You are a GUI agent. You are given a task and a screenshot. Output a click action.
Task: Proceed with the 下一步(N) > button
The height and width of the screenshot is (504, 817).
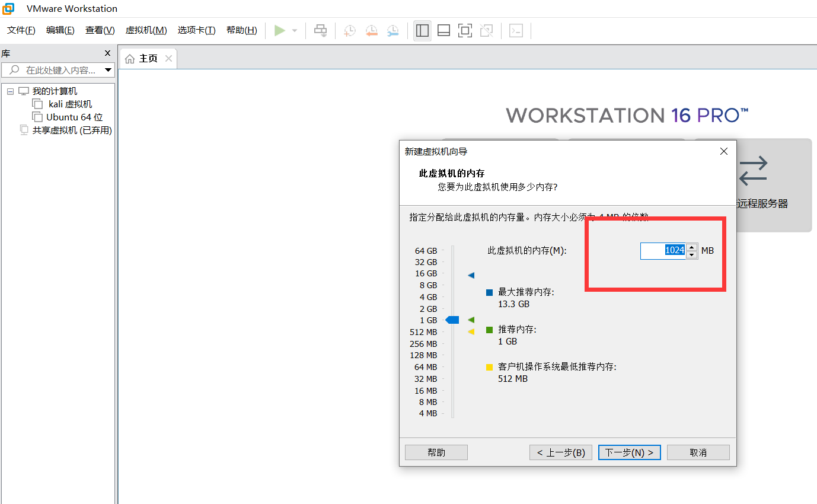coord(630,452)
